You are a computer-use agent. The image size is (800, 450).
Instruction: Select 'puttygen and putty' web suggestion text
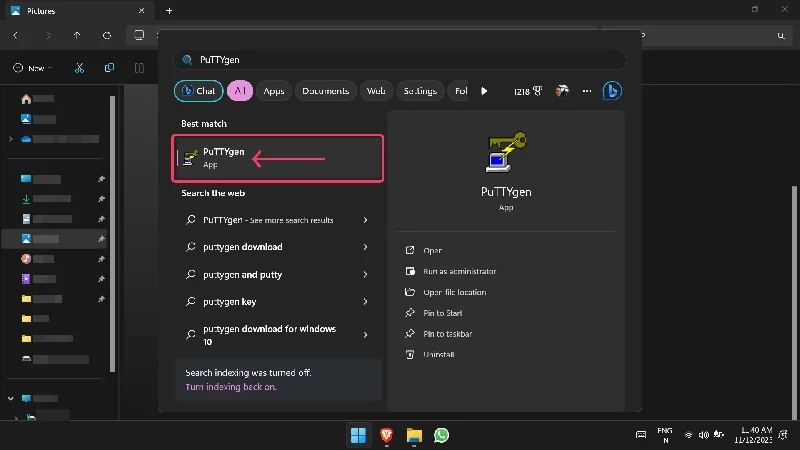242,274
